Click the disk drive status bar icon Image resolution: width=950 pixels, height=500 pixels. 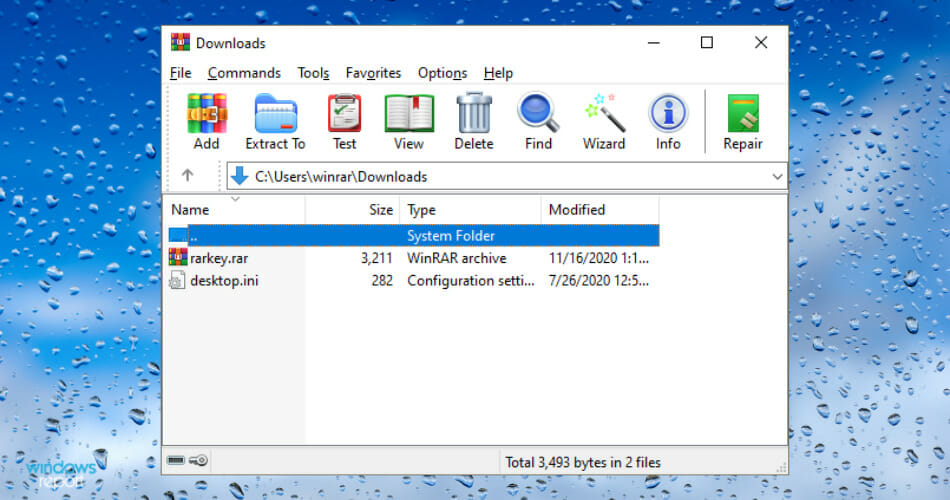pyautogui.click(x=176, y=461)
